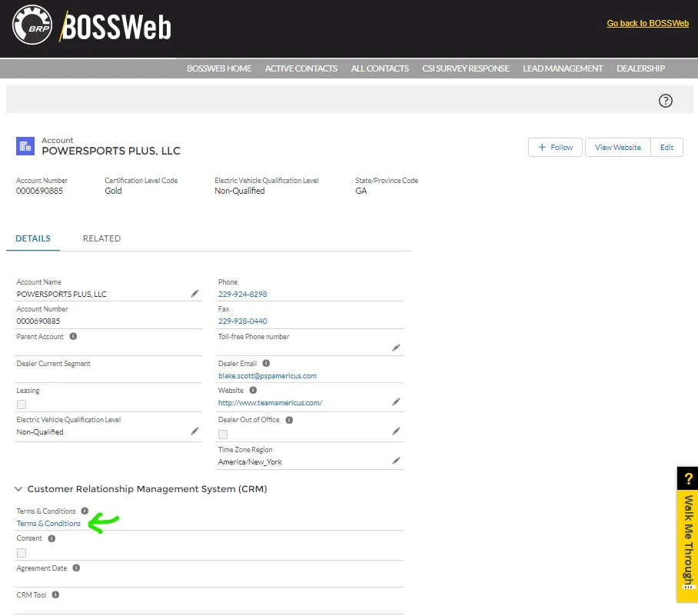Screen dimensions: 698x616
Task: Show Consent info icon
Action: (x=52, y=538)
